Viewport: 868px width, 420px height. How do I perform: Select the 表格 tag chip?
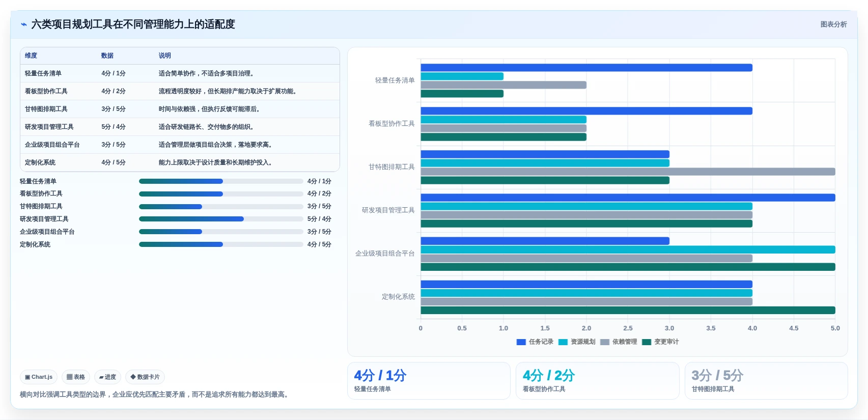click(76, 377)
